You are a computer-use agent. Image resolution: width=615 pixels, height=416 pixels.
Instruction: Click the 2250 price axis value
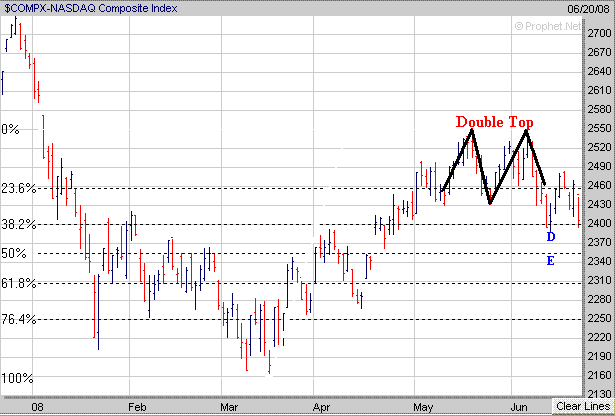tap(599, 318)
